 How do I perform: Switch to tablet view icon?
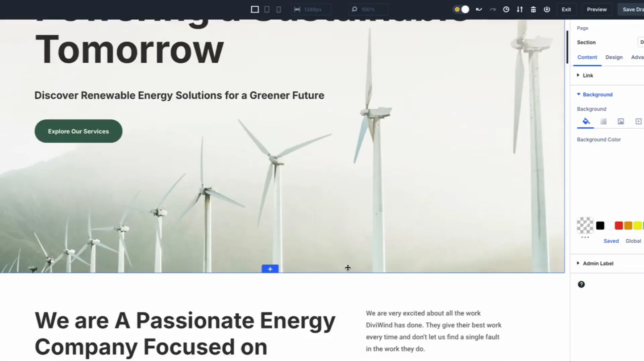click(267, 9)
